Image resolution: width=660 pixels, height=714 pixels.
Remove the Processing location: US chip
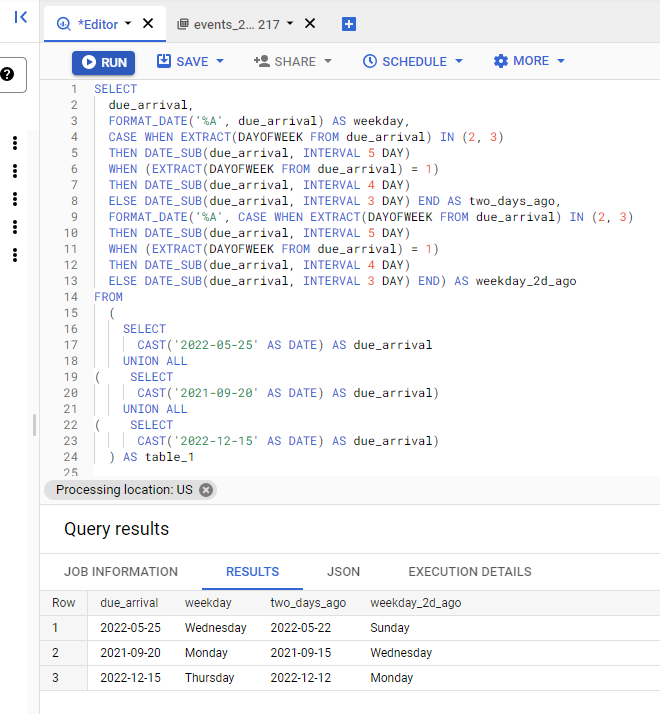coord(206,490)
